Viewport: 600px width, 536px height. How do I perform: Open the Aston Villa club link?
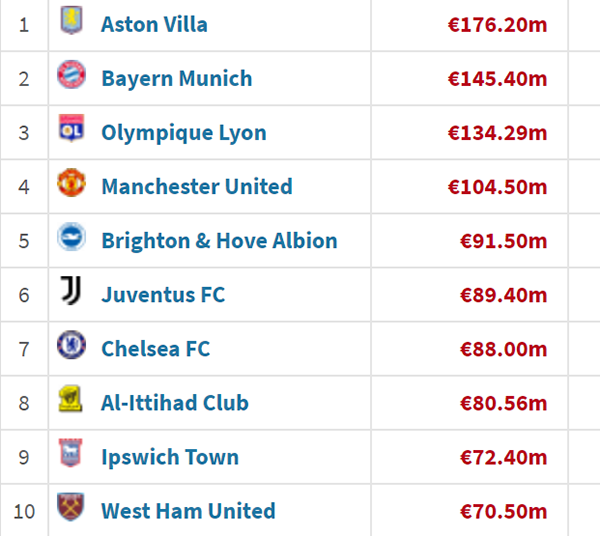tap(154, 24)
